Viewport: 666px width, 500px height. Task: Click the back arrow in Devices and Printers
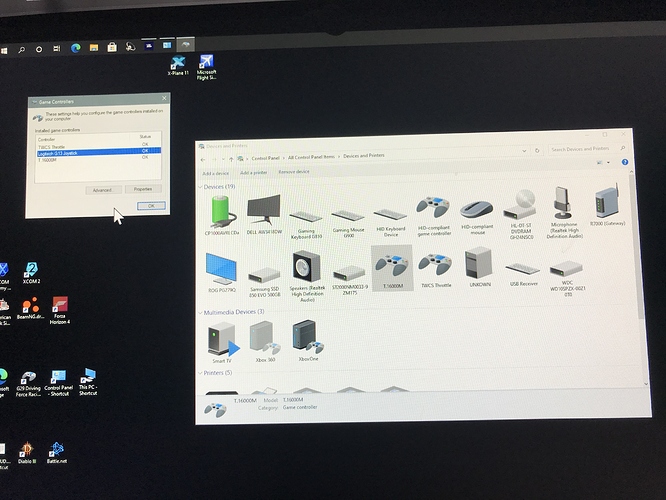203,160
